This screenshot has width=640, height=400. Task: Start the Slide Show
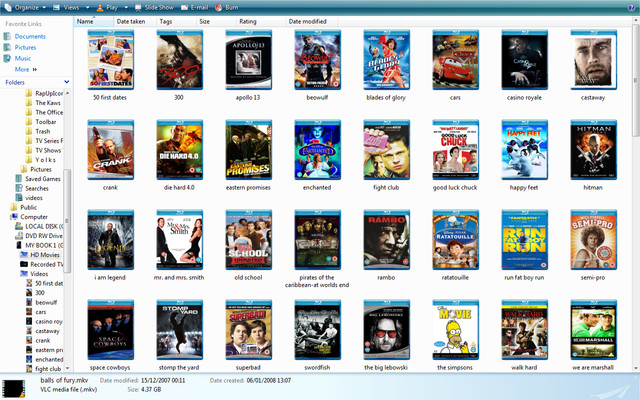(154, 7)
